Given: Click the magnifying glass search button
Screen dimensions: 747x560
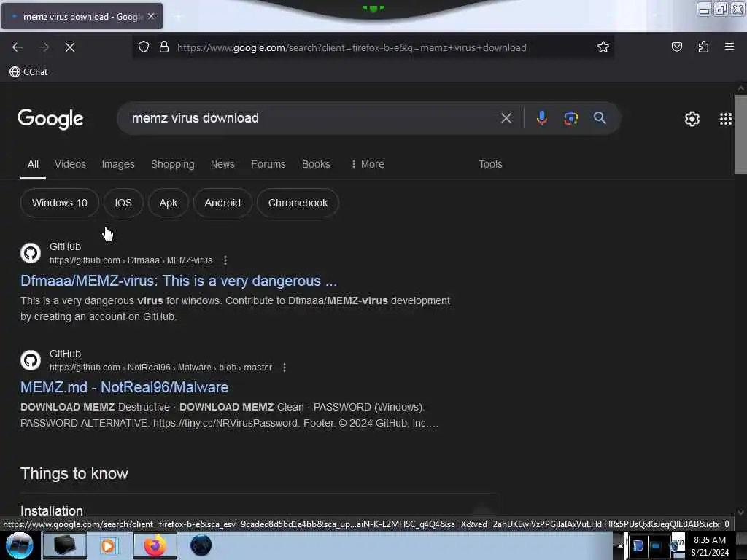Looking at the screenshot, I should tap(600, 118).
